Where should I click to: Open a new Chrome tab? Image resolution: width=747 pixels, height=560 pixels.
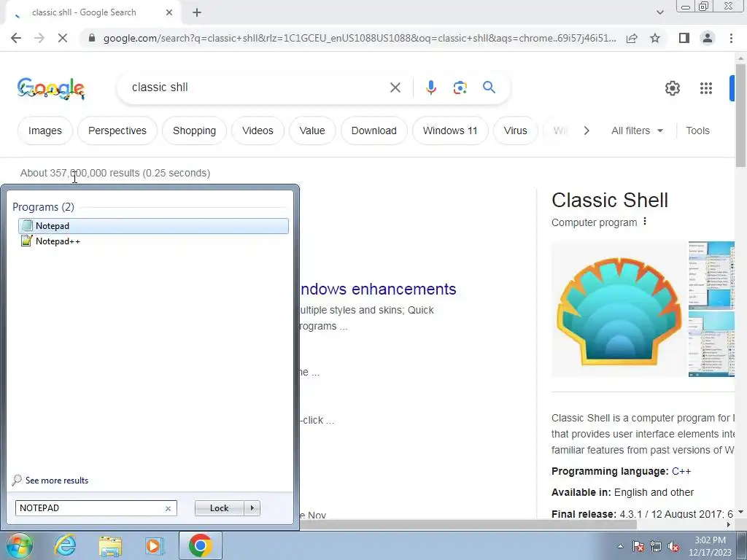click(197, 12)
